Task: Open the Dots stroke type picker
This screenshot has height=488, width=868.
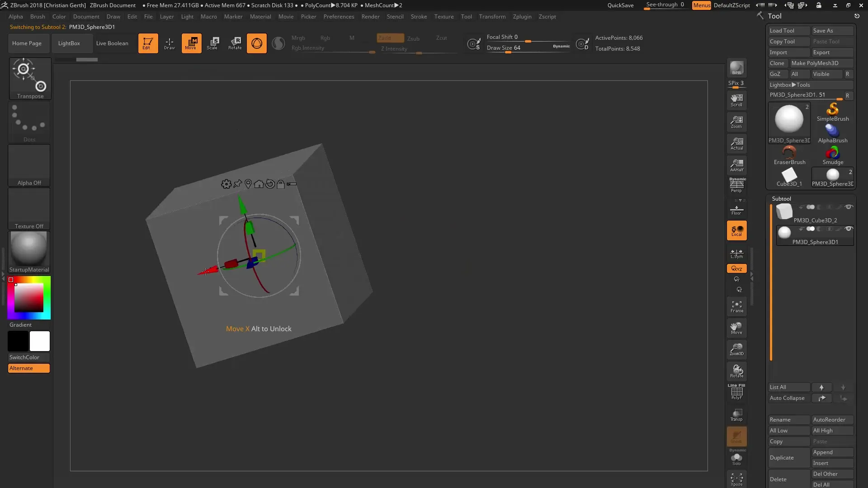Action: tap(29, 122)
